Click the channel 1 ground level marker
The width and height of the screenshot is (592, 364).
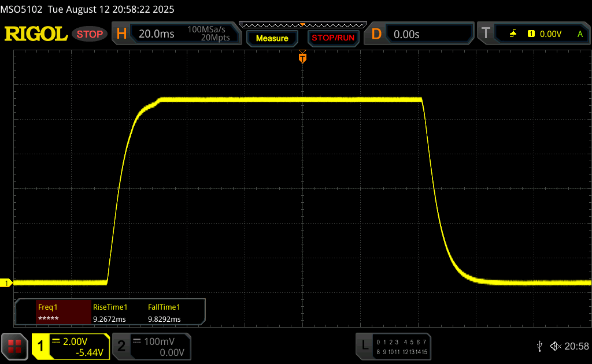point(6,283)
